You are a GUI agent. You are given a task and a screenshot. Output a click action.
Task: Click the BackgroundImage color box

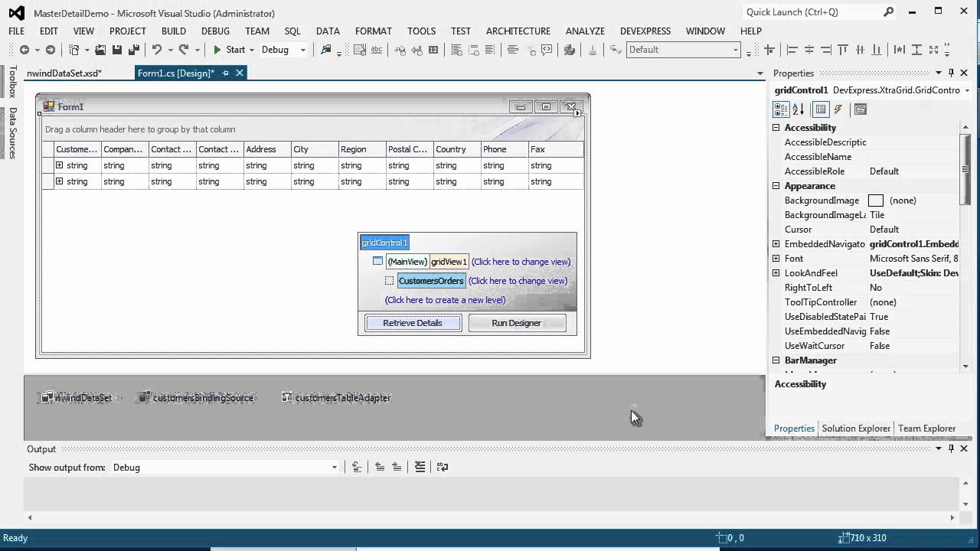click(876, 201)
